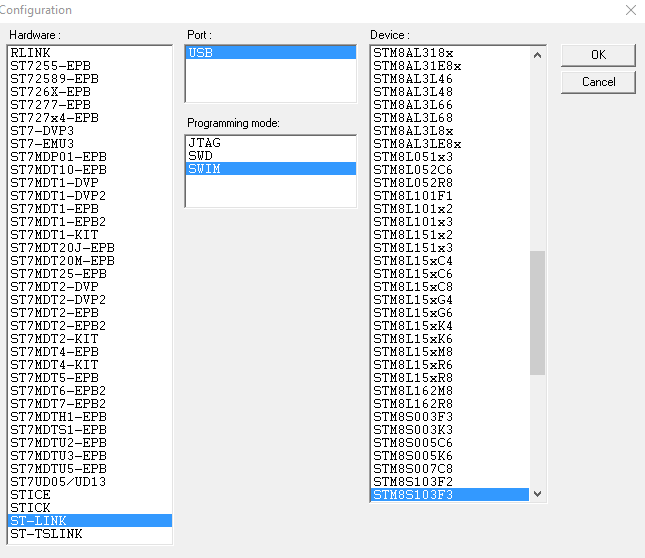Select STM8L15xR8 device
The image size is (645, 558).
[450, 378]
